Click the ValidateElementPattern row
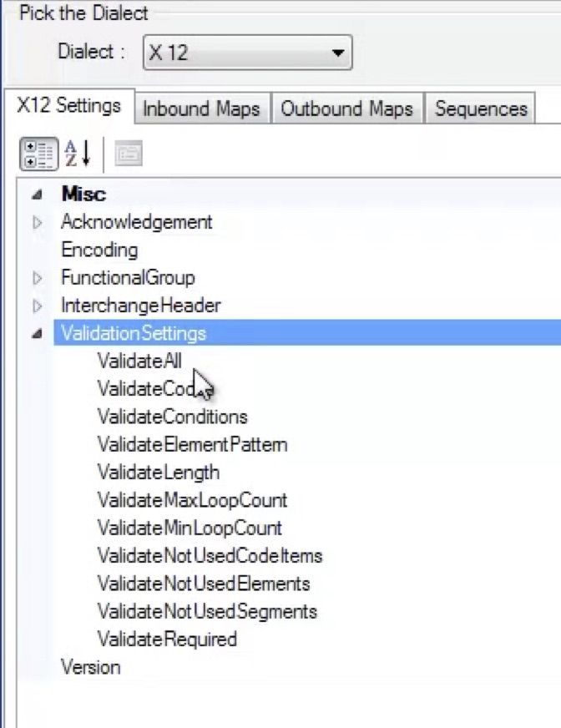 click(x=192, y=444)
